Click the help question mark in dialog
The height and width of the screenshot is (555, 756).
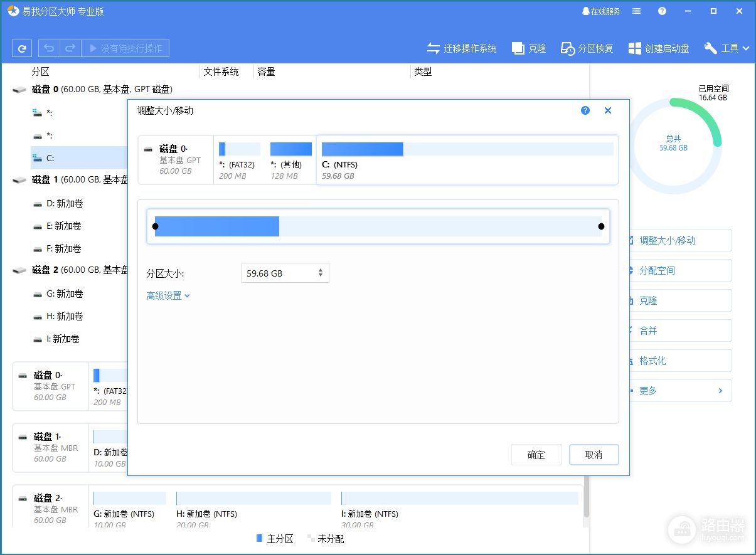point(585,110)
